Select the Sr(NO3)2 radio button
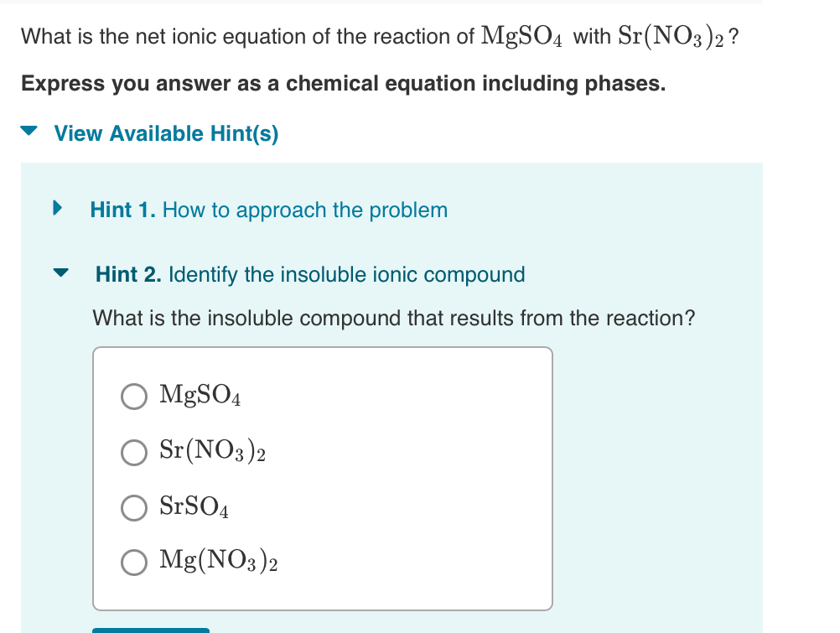 tap(133, 453)
